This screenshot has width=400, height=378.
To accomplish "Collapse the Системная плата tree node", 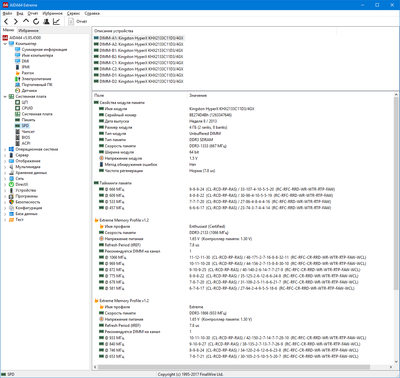I will click(x=5, y=96).
